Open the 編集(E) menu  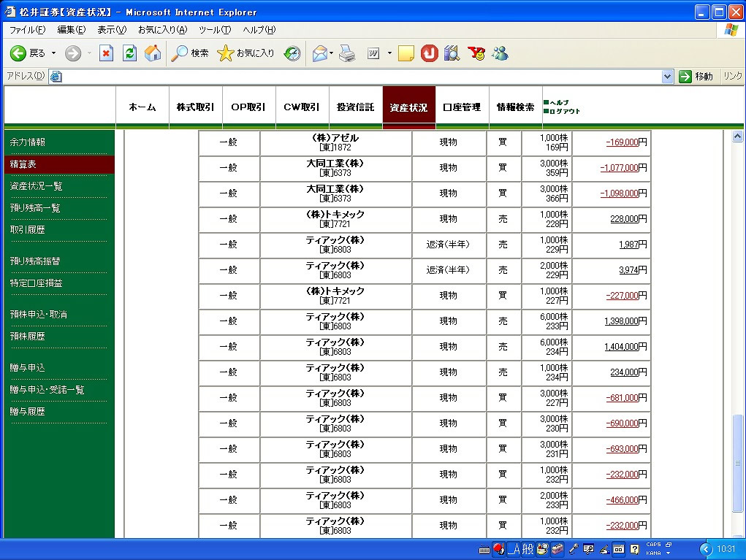click(72, 30)
